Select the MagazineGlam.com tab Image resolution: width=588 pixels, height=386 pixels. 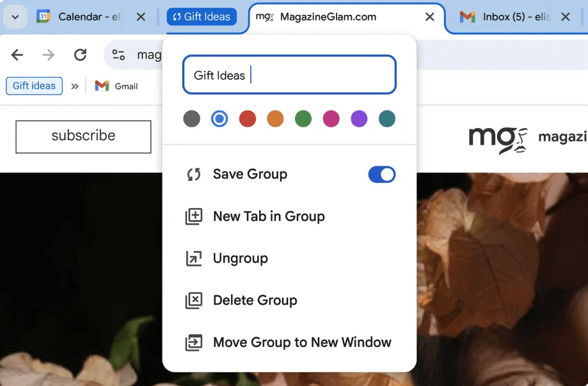[x=347, y=17]
